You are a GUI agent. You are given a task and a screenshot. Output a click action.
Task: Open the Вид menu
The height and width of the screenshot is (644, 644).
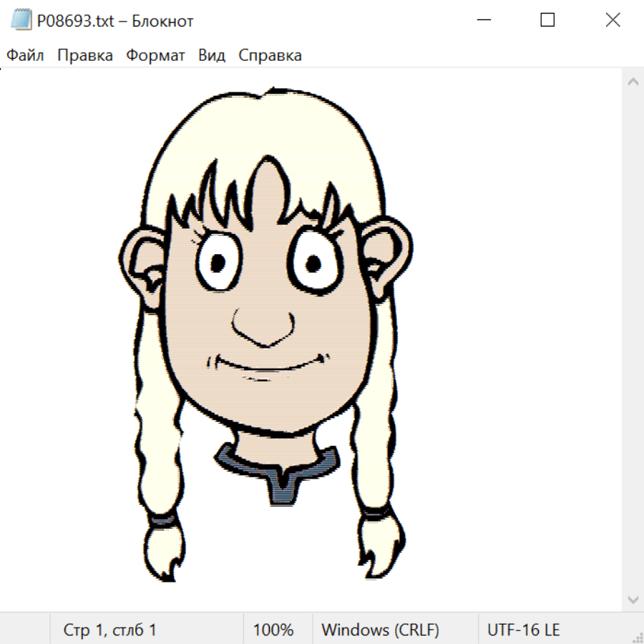coord(212,56)
